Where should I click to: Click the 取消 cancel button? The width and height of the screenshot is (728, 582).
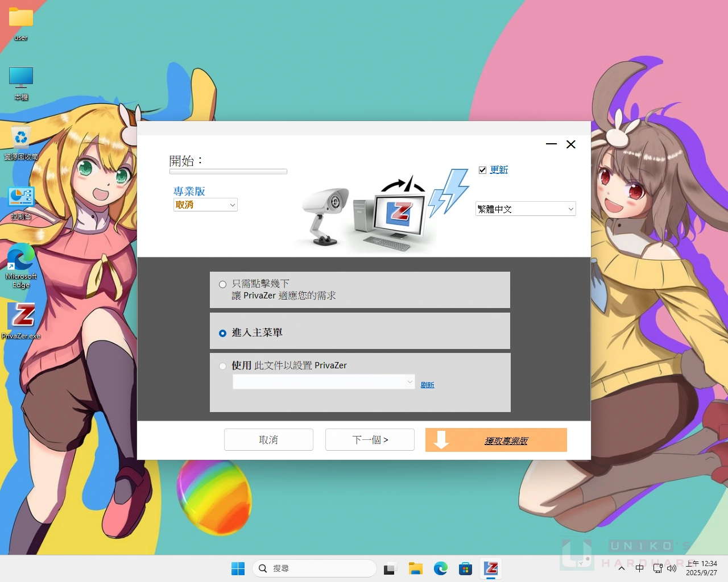[268, 439]
